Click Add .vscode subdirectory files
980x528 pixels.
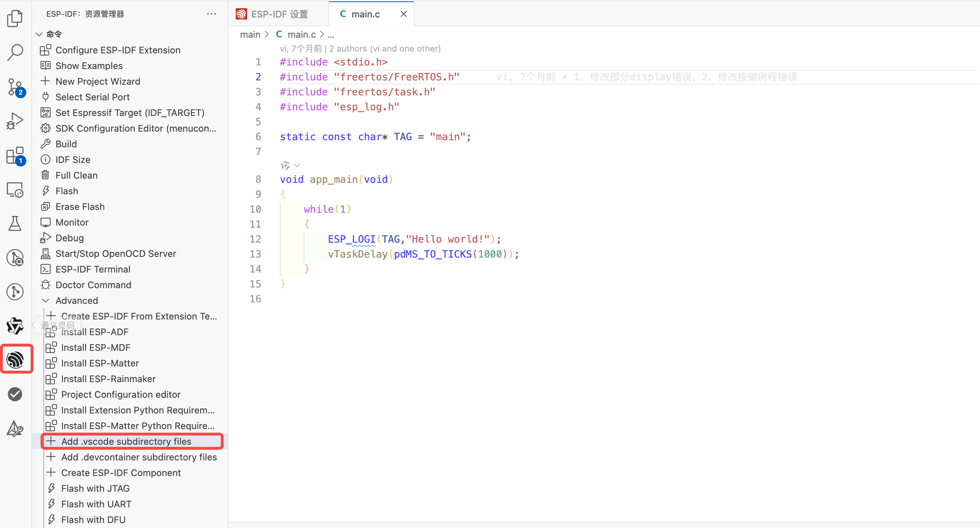tap(126, 441)
